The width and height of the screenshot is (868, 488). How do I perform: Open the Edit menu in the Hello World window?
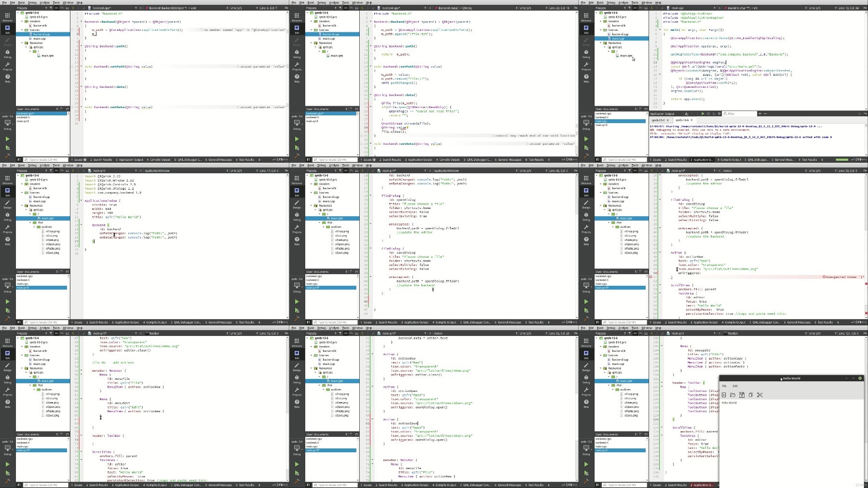click(735, 386)
